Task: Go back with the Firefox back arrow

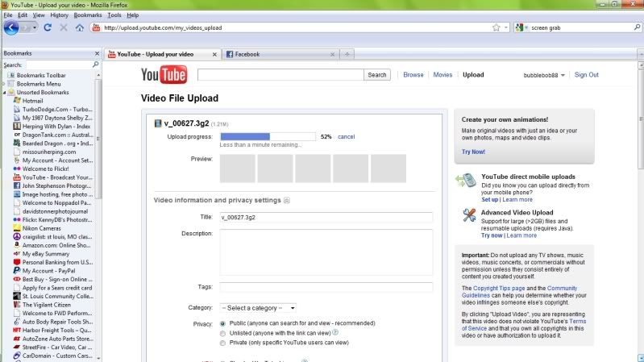Action: (11, 27)
